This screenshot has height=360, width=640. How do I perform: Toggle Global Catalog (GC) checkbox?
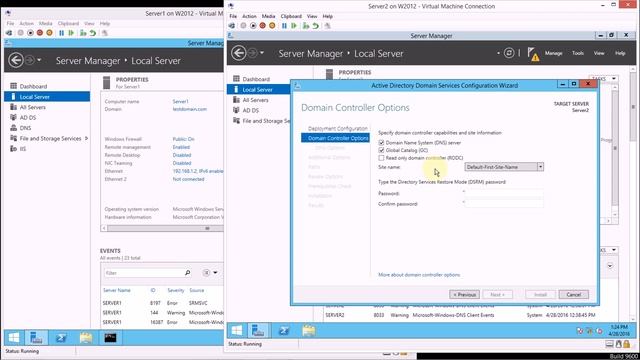point(381,150)
